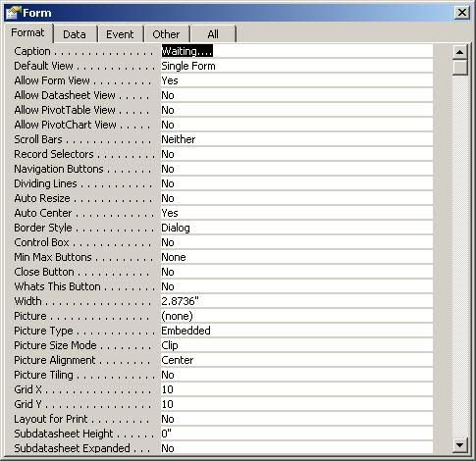
Task: Open the Event tab
Action: coord(120,34)
